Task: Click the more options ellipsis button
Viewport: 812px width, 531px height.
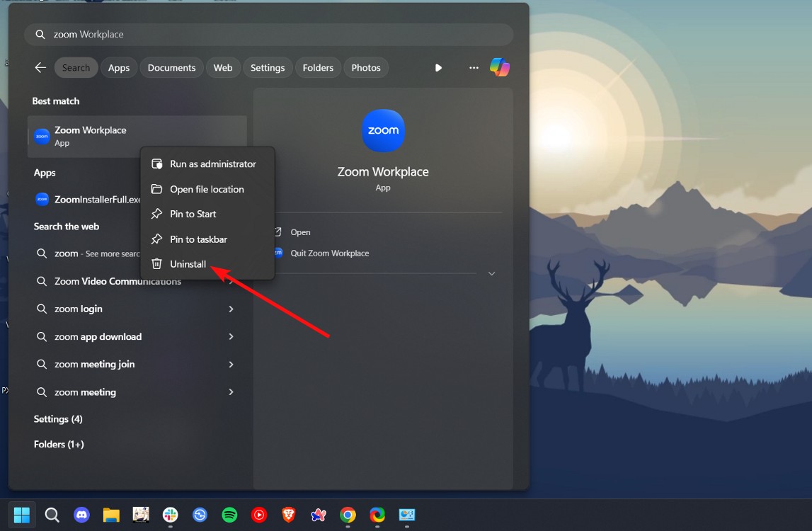Action: [x=473, y=67]
